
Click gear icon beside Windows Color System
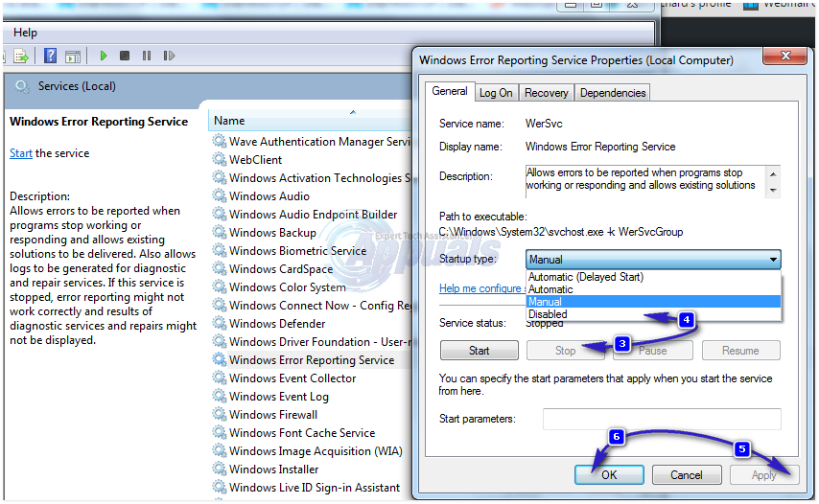[220, 286]
